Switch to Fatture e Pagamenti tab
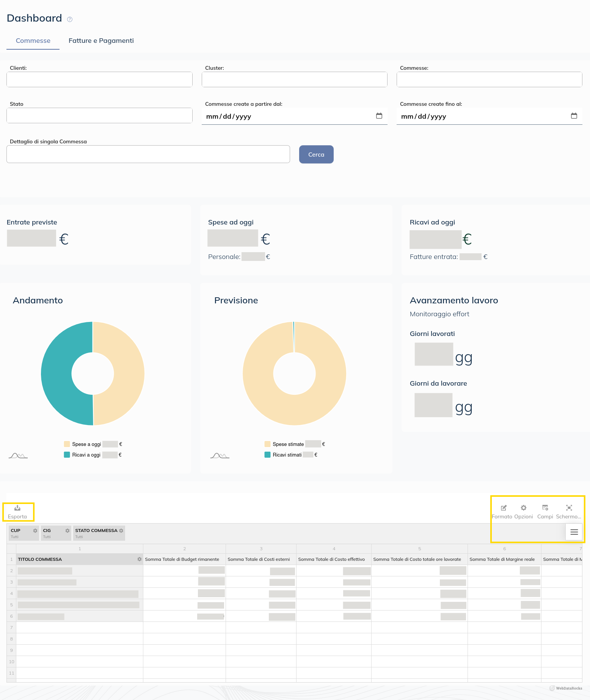The image size is (590, 700). pos(101,41)
